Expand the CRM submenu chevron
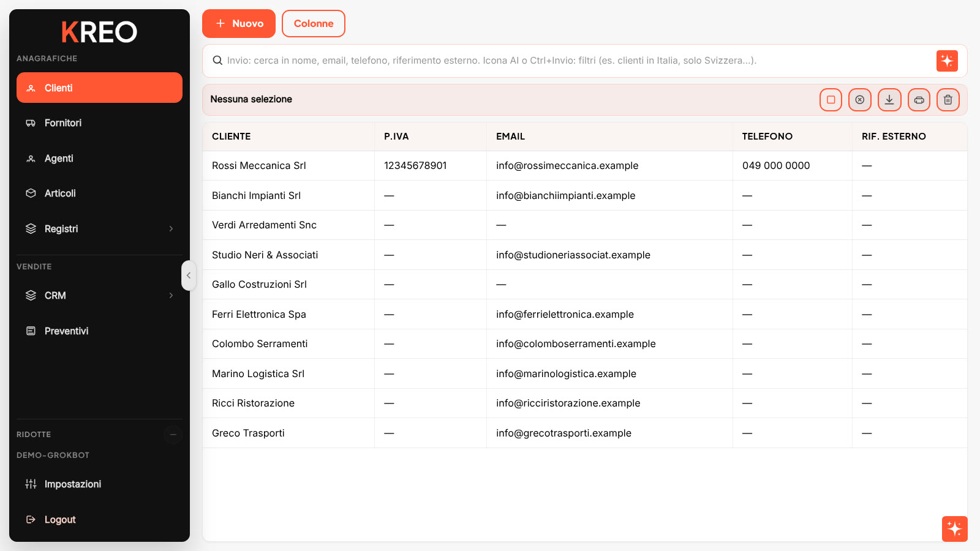Viewport: 980px width, 551px height. point(171,296)
